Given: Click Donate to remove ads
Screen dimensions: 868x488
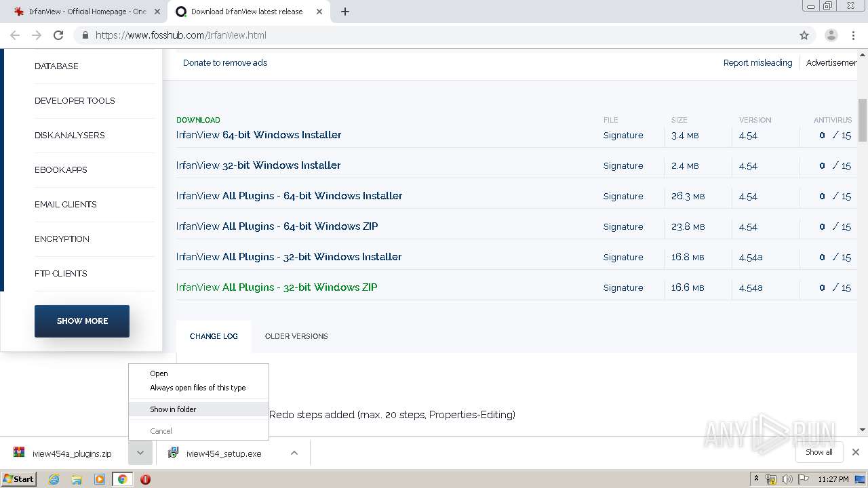Looking at the screenshot, I should pos(225,63).
